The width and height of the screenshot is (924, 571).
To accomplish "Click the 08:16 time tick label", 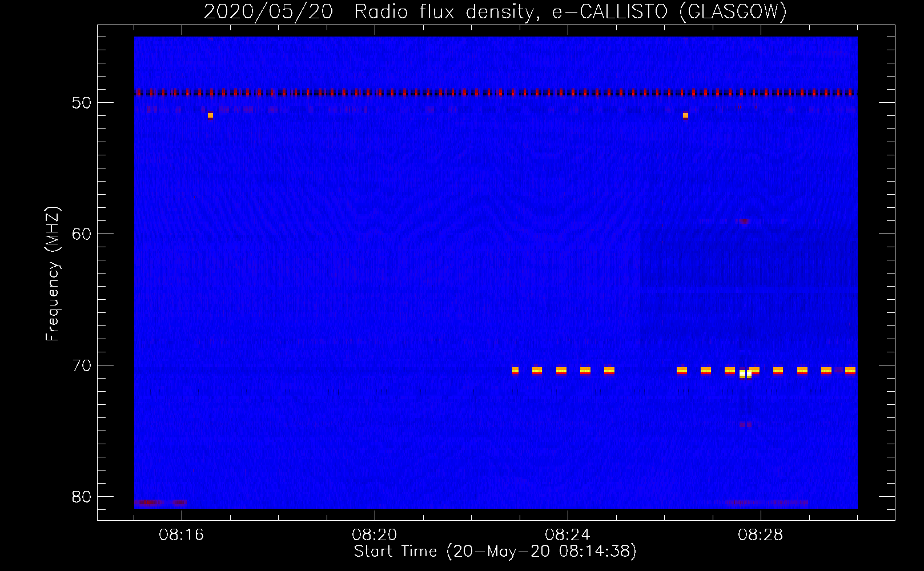I will tap(182, 535).
